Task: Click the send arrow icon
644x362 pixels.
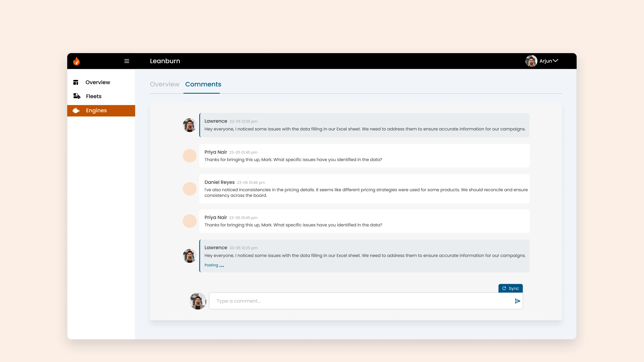Action: click(x=517, y=301)
